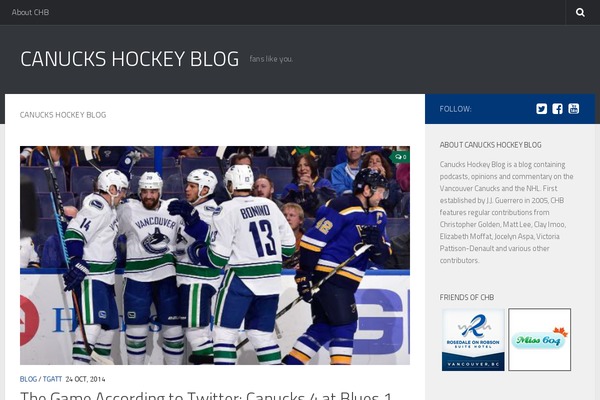Screen dimensions: 600x400
Task: Click the About Canucks Hockey Blog heading
Action: (x=490, y=145)
